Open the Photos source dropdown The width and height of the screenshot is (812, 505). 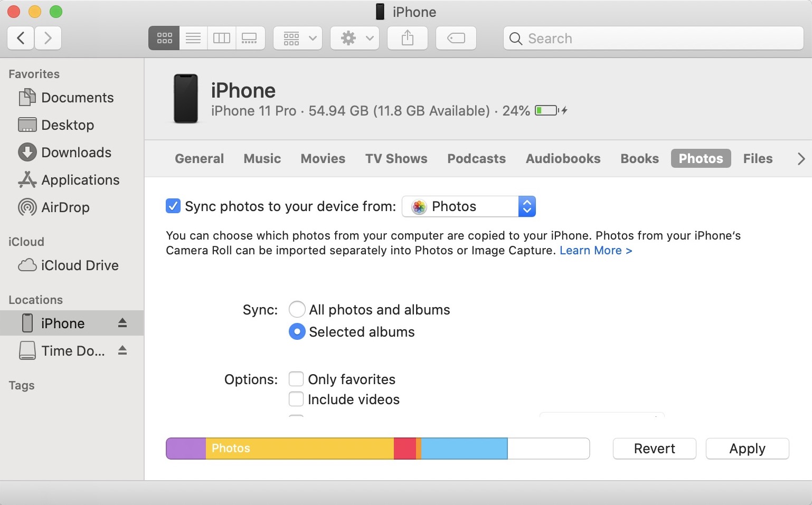point(469,206)
